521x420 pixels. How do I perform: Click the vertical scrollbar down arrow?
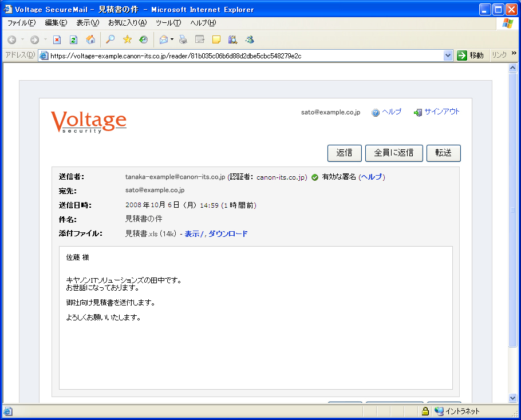coord(512,398)
